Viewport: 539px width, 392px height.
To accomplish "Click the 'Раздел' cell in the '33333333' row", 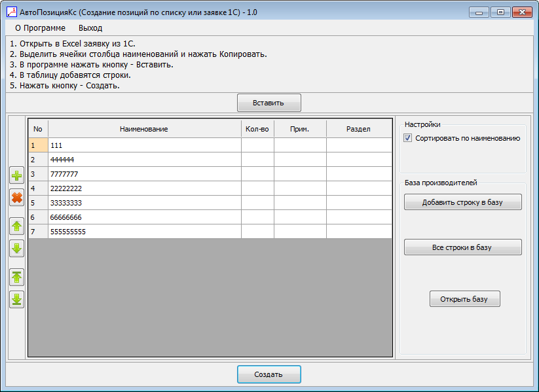I will (x=359, y=203).
